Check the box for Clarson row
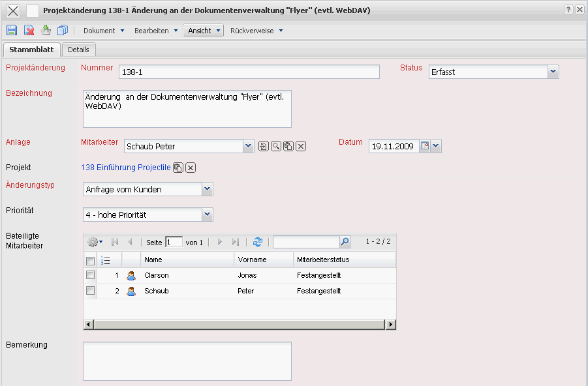Screen dimensions: 588x386 91,275
